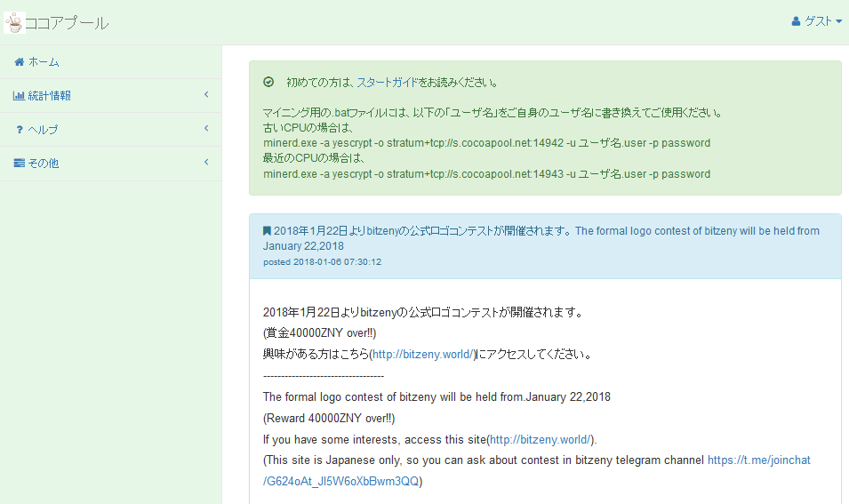
Task: Select the port 14942 minerd command line
Action: click(487, 143)
